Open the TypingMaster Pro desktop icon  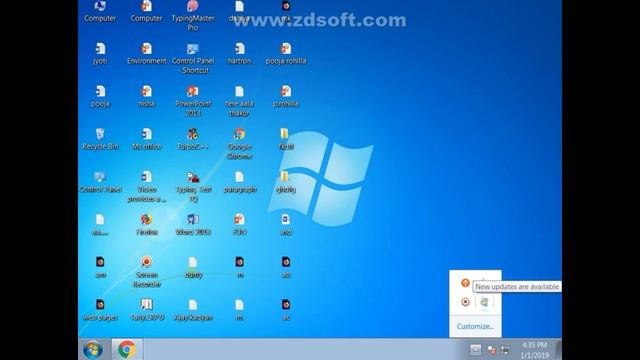[193, 7]
